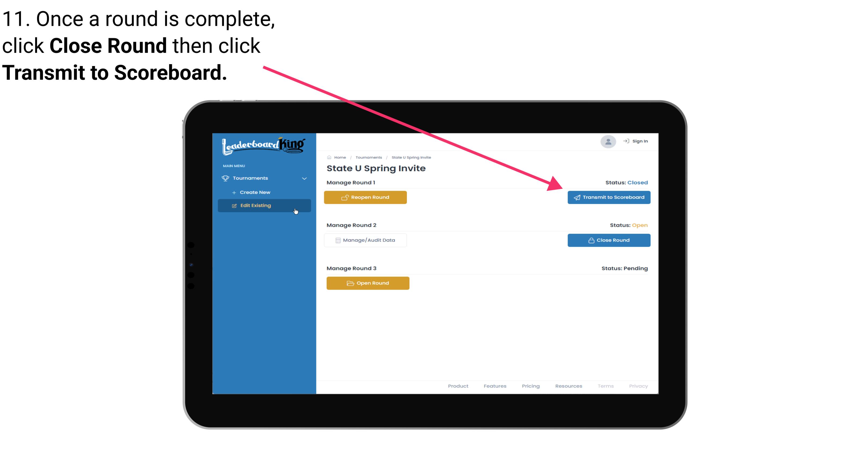The width and height of the screenshot is (868, 467).
Task: Click the Resources footer link
Action: pyautogui.click(x=567, y=386)
